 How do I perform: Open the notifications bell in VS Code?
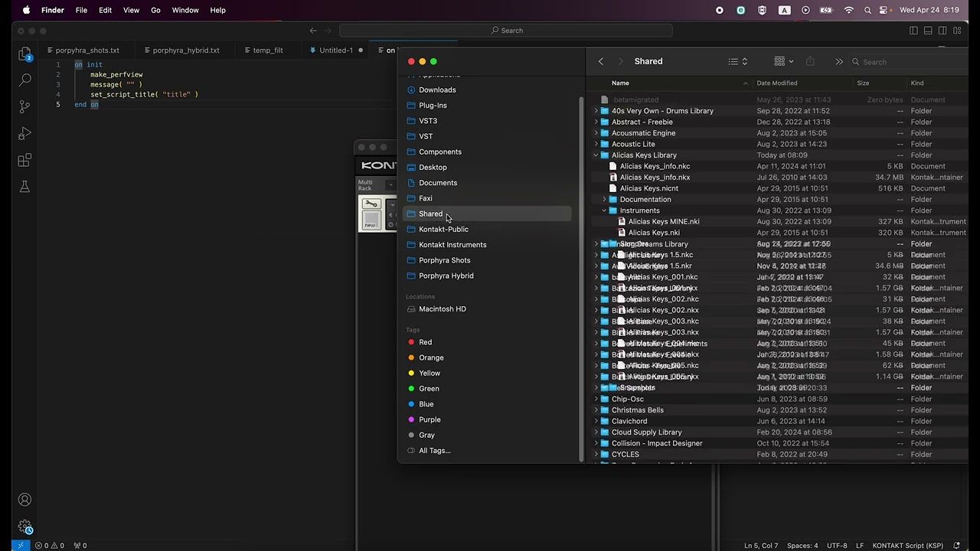(956, 546)
